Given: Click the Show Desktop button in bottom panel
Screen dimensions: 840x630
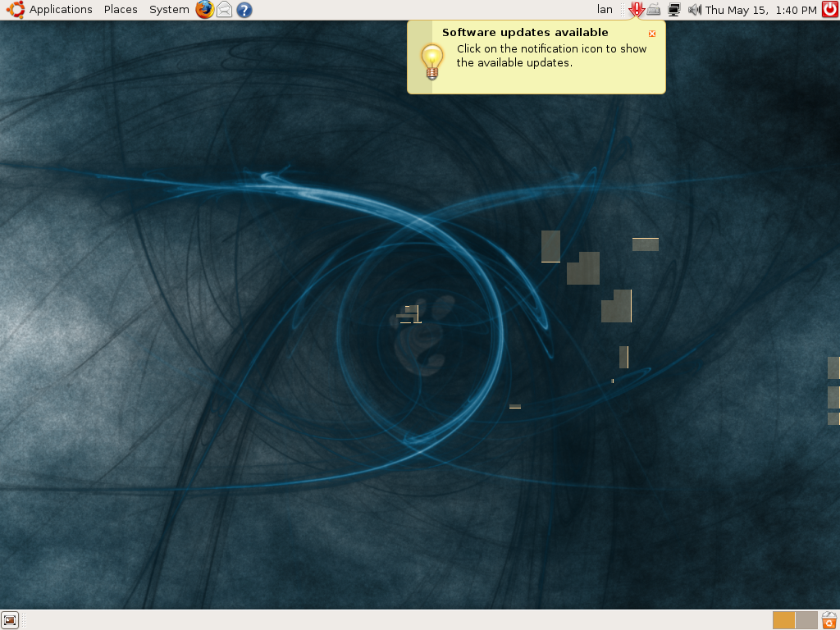Looking at the screenshot, I should coord(10,620).
